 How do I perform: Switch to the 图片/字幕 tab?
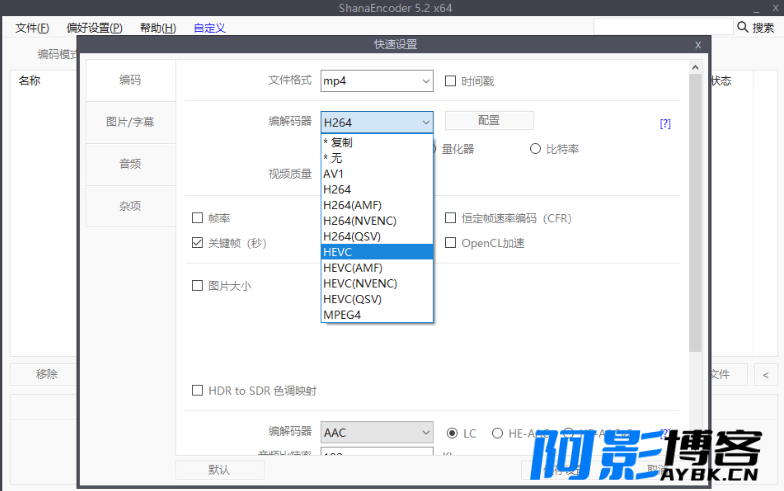pos(130,122)
